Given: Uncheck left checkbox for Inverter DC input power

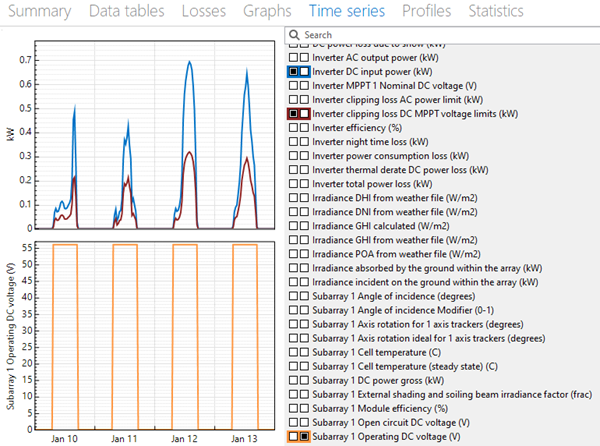Looking at the screenshot, I should tap(293, 72).
